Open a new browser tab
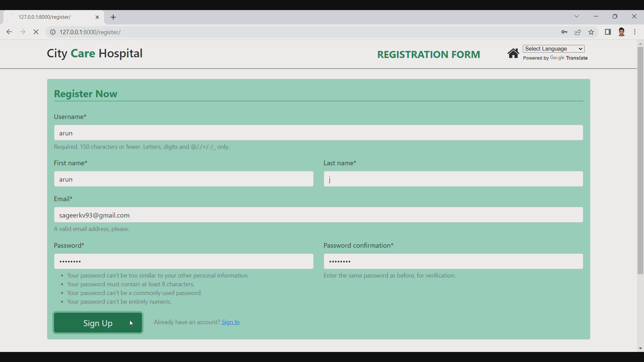This screenshot has height=362, width=644. point(113,17)
